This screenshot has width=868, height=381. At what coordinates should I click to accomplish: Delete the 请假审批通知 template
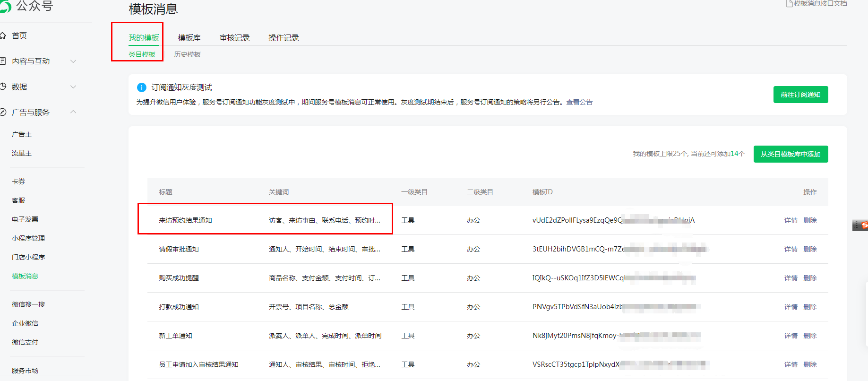[x=810, y=249]
